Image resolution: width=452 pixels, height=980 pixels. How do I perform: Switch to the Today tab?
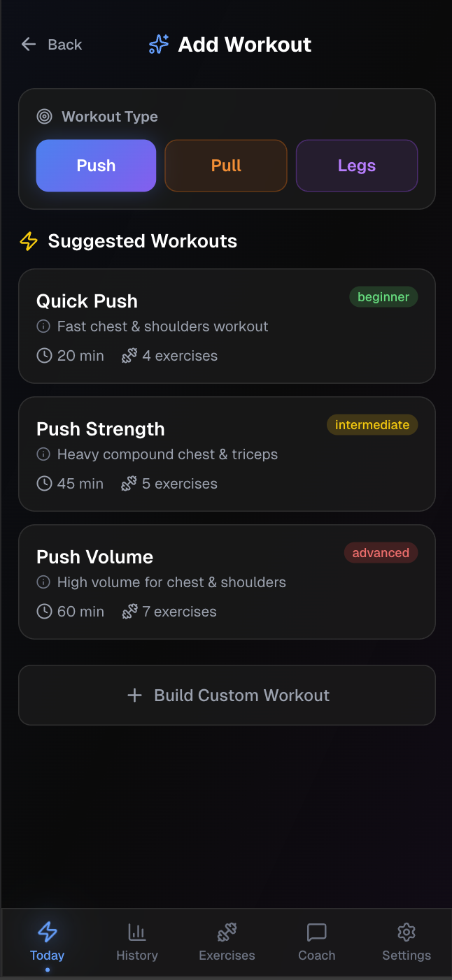(48, 942)
